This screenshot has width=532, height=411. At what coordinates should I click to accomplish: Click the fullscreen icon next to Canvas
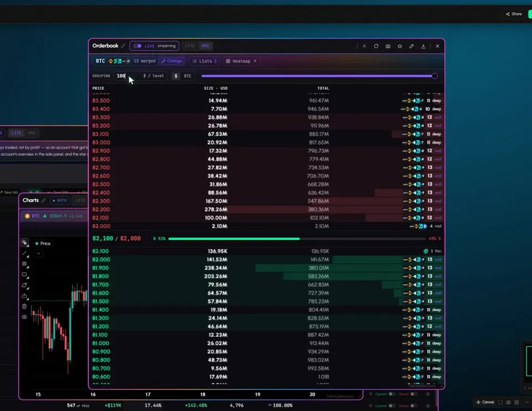[x=500, y=402]
